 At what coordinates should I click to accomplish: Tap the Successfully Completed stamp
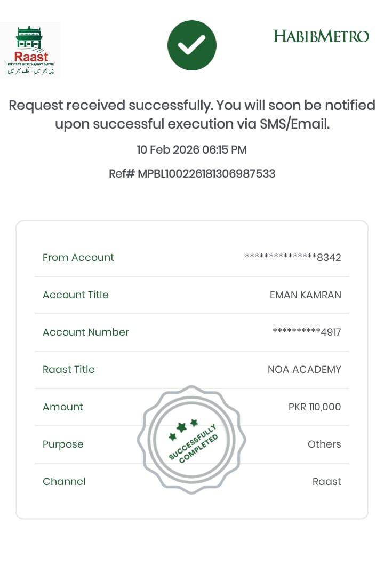[x=191, y=440]
